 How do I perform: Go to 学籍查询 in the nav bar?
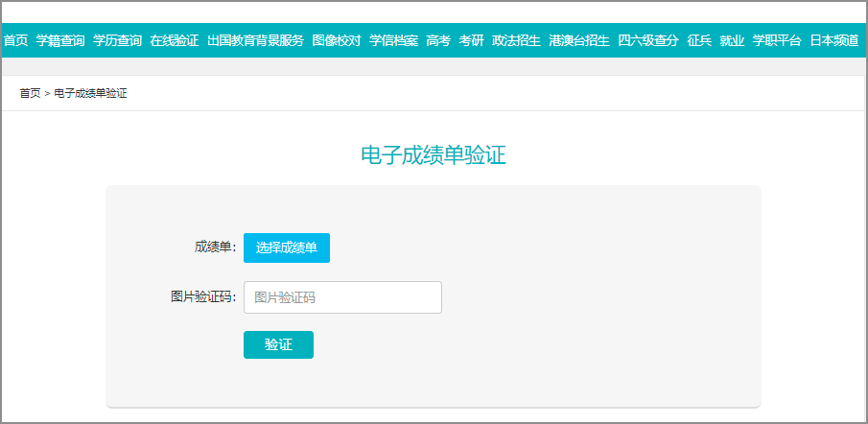tap(60, 40)
